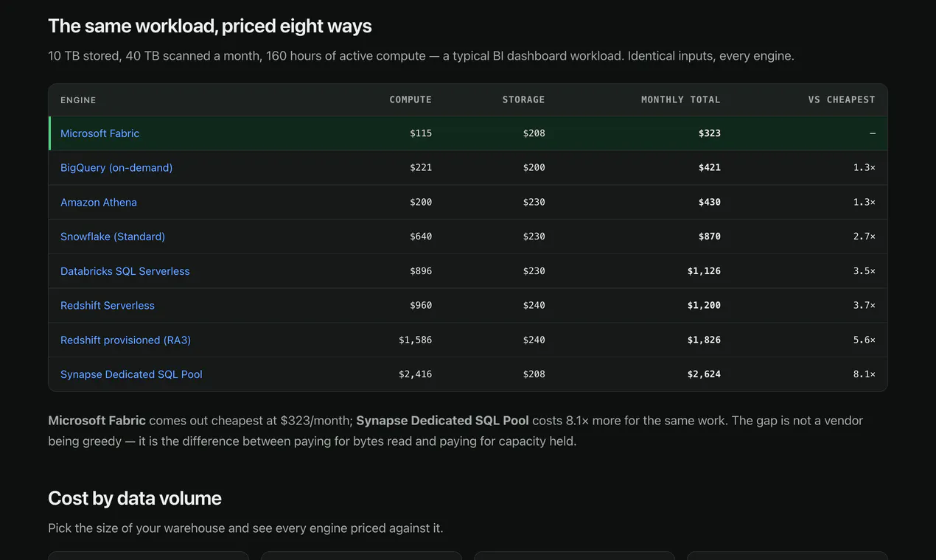This screenshot has width=936, height=560.
Task: Click Amazon Athena's $200 compute cell
Action: pyautogui.click(x=421, y=202)
